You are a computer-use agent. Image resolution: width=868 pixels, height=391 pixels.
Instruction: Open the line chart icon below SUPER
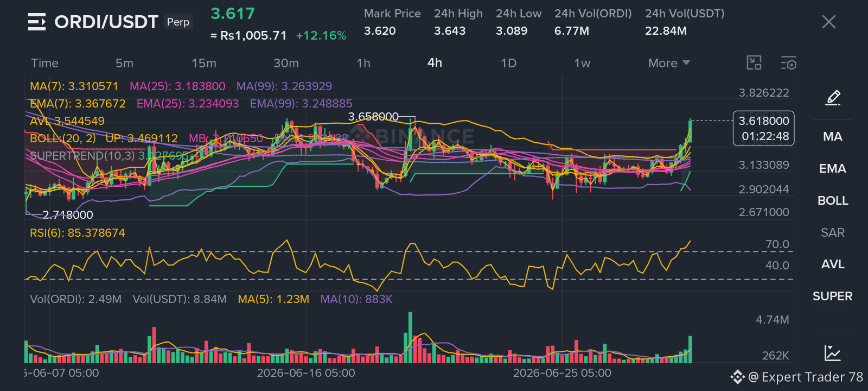pos(832,353)
